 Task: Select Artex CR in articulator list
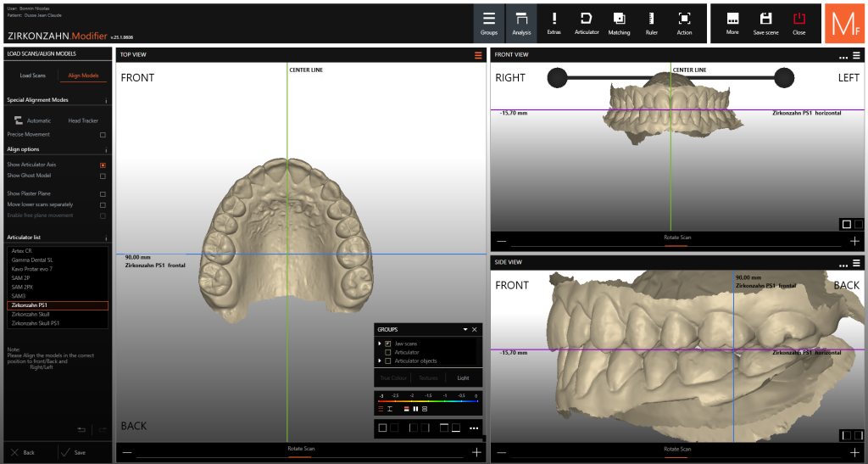[x=58, y=251]
